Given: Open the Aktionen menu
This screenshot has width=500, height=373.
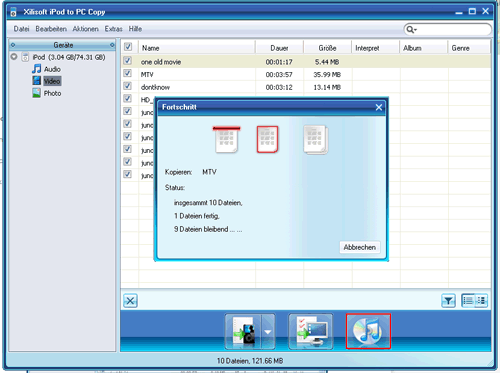Looking at the screenshot, I should [86, 29].
